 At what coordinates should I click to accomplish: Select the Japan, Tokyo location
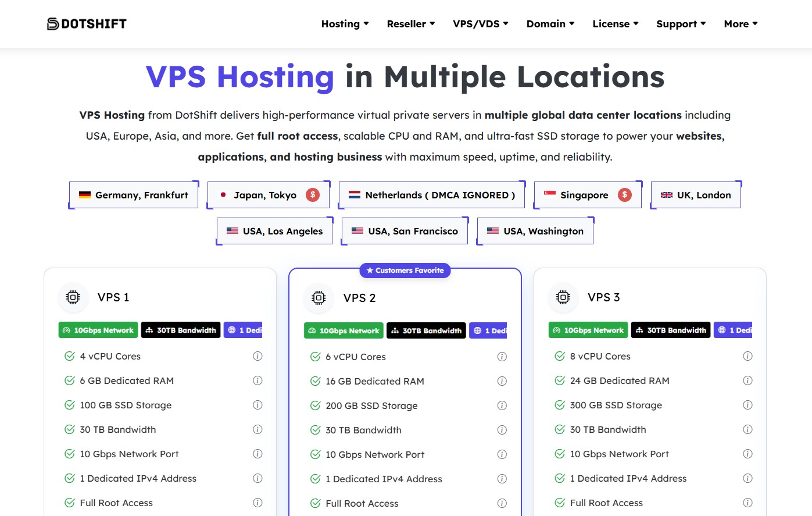[x=269, y=195]
